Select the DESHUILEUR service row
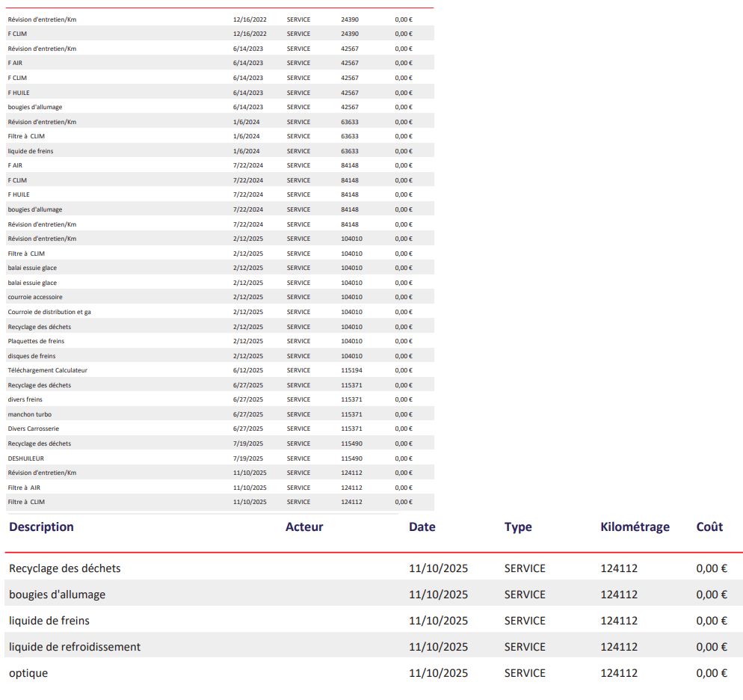This screenshot has height=700, width=743. point(220,458)
